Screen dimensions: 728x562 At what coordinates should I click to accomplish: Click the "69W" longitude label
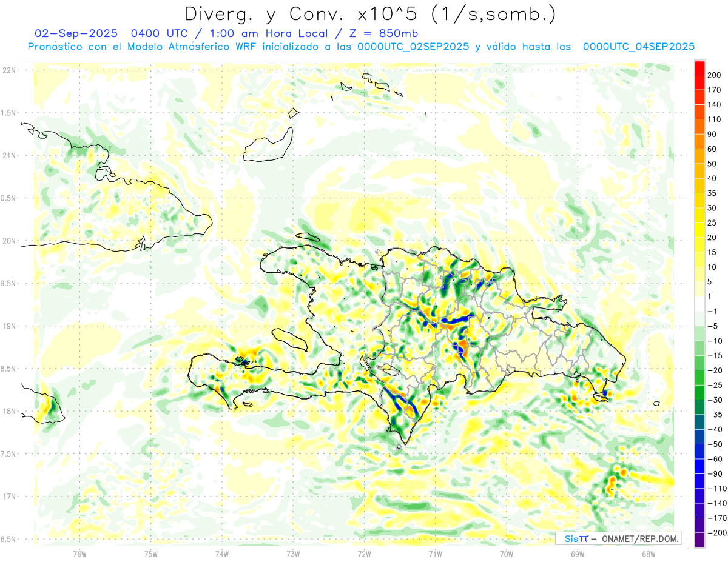tap(578, 554)
